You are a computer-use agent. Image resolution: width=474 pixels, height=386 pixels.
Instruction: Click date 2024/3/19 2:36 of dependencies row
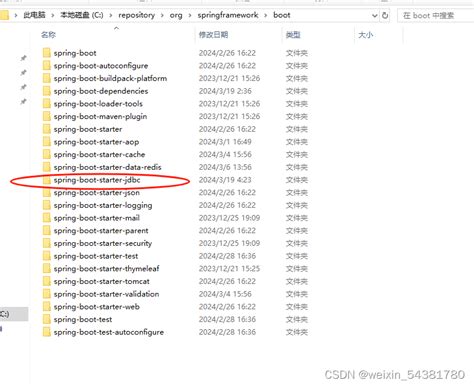tap(225, 91)
